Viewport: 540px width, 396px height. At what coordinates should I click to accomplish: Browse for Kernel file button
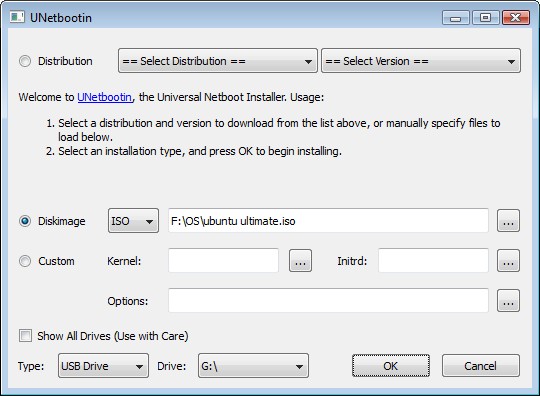300,261
